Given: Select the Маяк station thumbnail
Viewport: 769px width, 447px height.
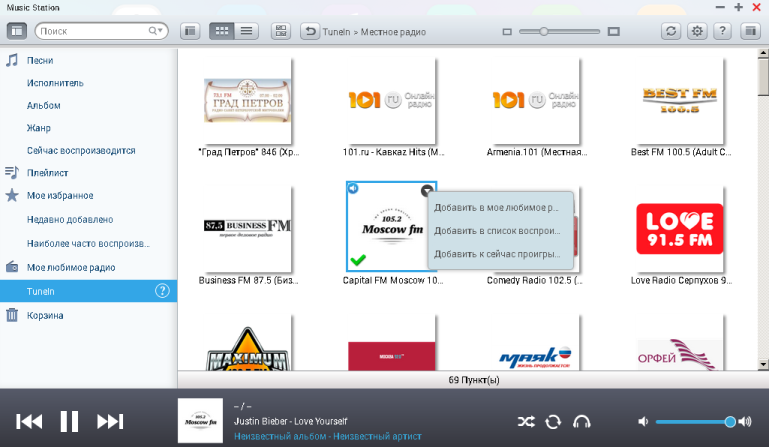Looking at the screenshot, I should click(536, 342).
